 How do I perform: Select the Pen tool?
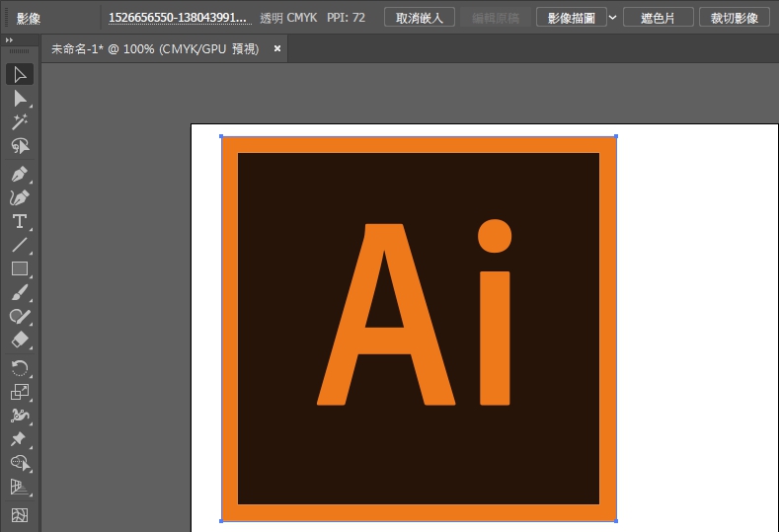click(x=20, y=174)
